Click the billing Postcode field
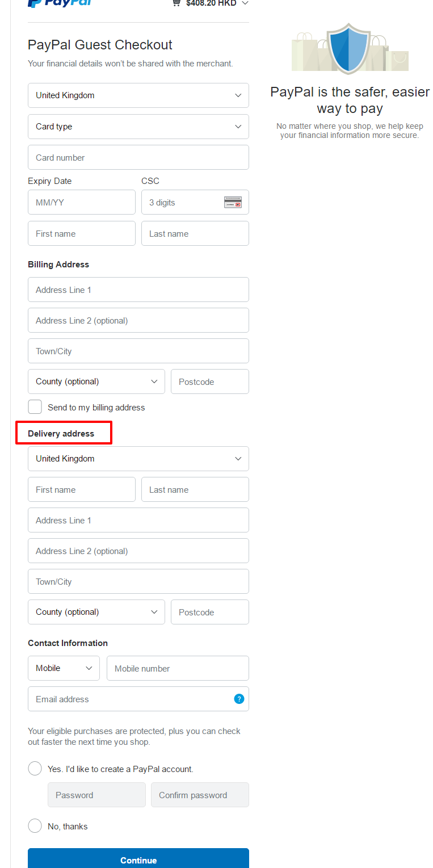The height and width of the screenshot is (868, 433). click(x=210, y=381)
